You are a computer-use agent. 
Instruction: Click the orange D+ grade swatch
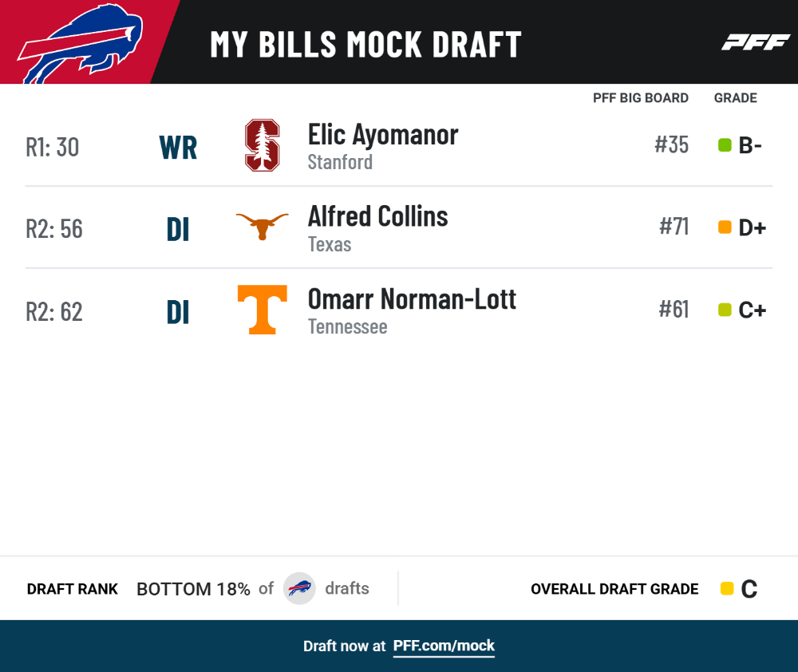click(725, 227)
